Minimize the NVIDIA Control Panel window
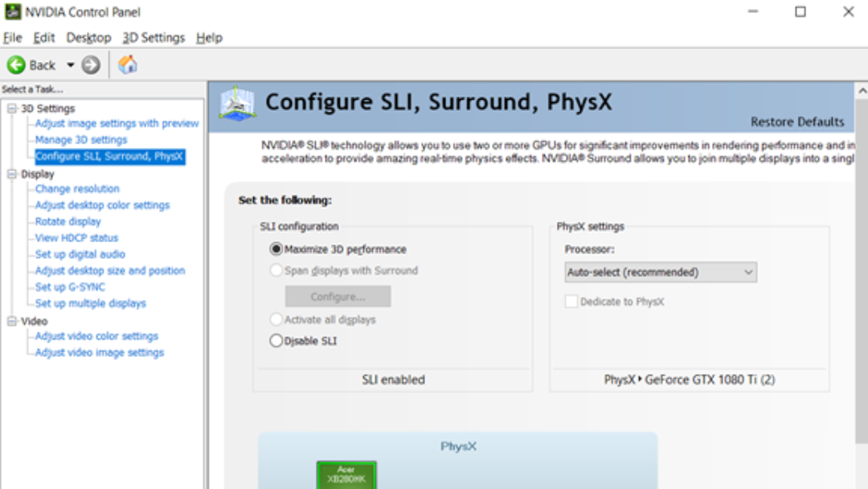This screenshot has height=489, width=868. (x=753, y=11)
